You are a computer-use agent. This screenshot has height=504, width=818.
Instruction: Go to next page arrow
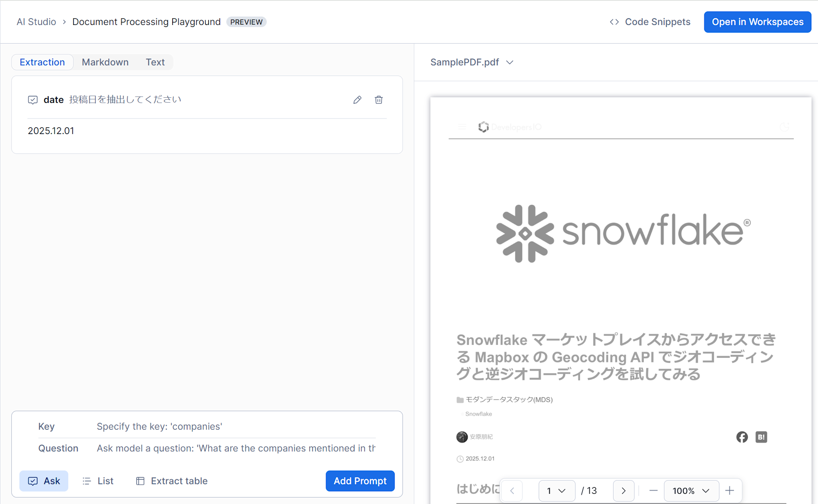tap(623, 491)
